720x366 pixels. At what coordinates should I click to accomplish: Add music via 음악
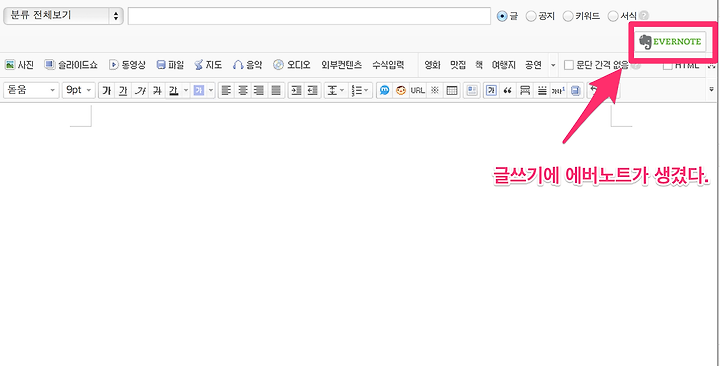pos(247,65)
